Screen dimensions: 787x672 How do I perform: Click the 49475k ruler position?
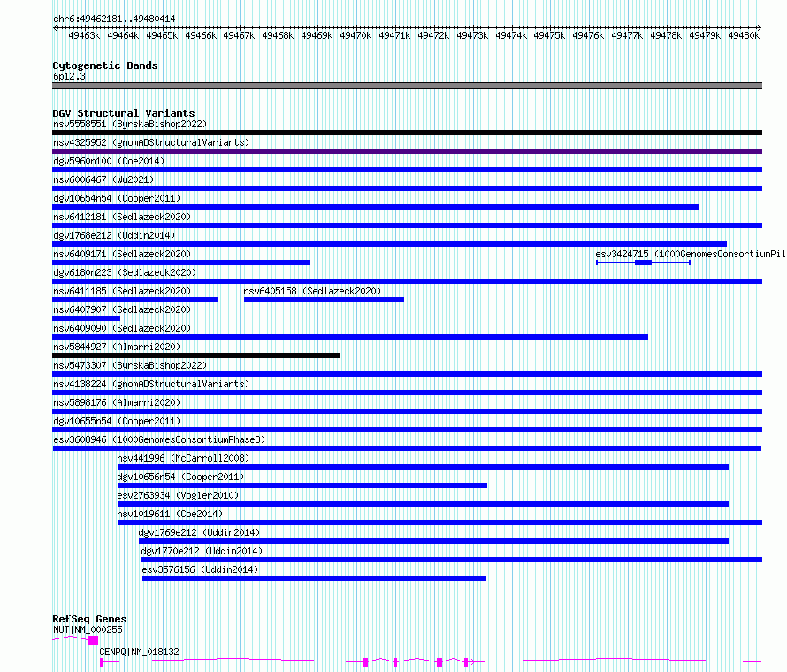pyautogui.click(x=549, y=35)
